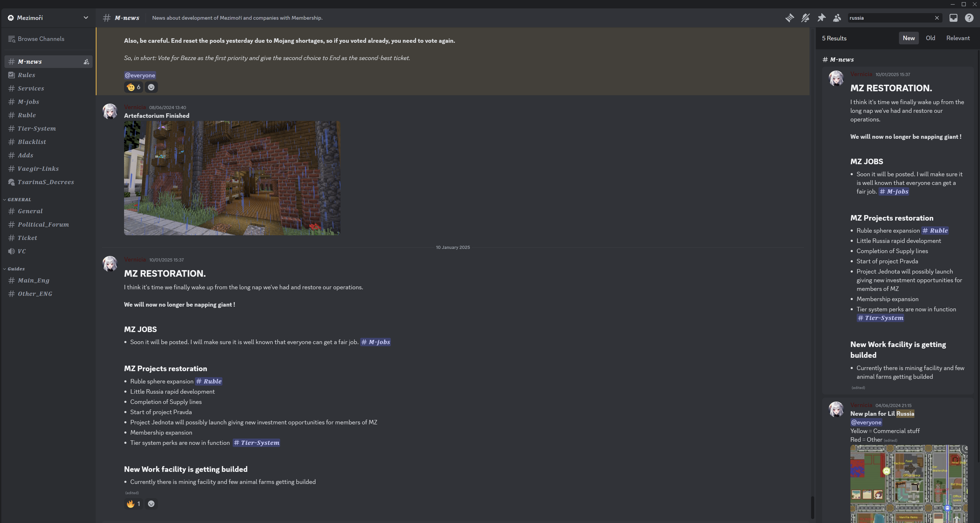Image resolution: width=980 pixels, height=523 pixels.
Task: Open the Adds channel
Action: pos(48,155)
